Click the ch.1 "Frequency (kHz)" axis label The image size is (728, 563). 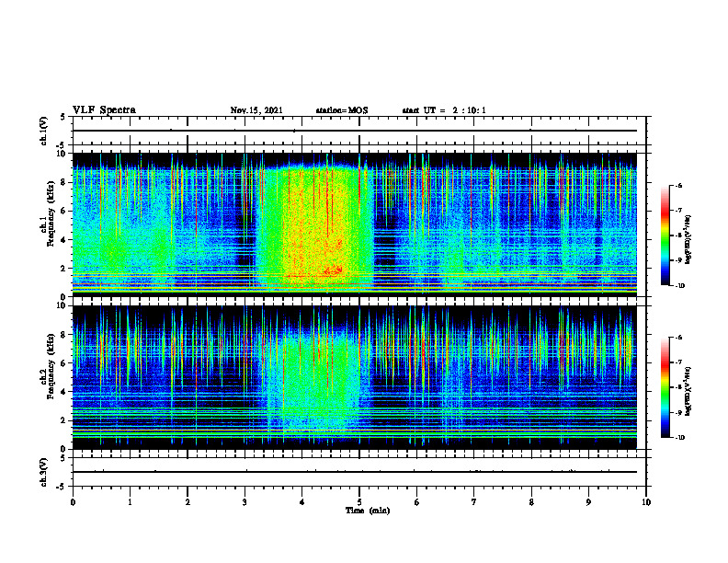click(50, 212)
